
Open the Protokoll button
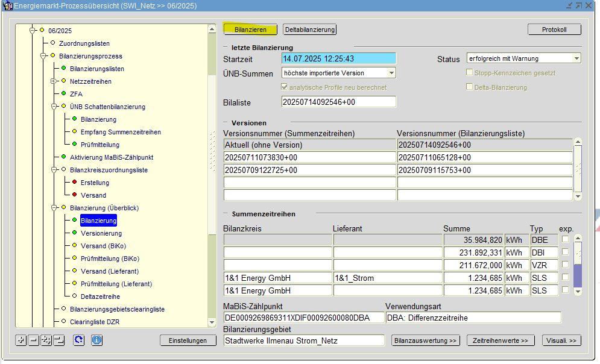coord(554,30)
